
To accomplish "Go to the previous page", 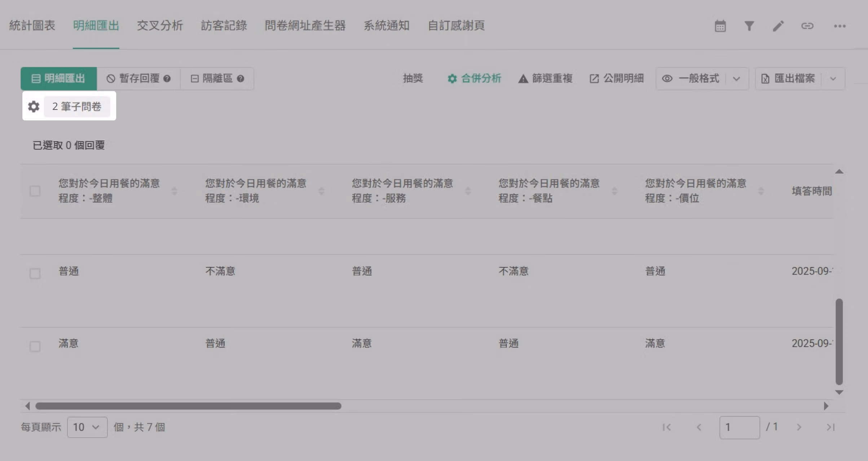I will [699, 427].
